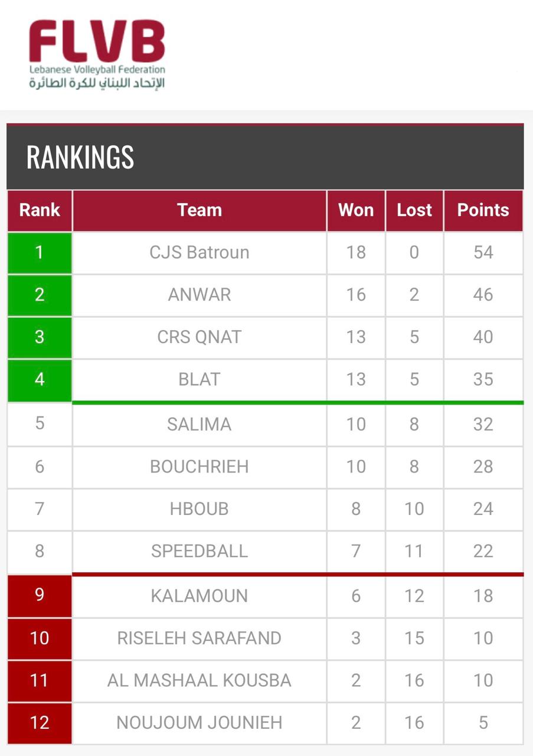Click the Won column header
Viewport: 533px width, 756px height.
pos(356,210)
